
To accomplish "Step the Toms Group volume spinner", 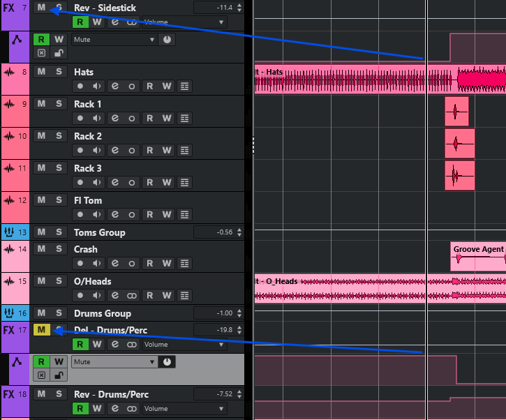I will (x=239, y=232).
